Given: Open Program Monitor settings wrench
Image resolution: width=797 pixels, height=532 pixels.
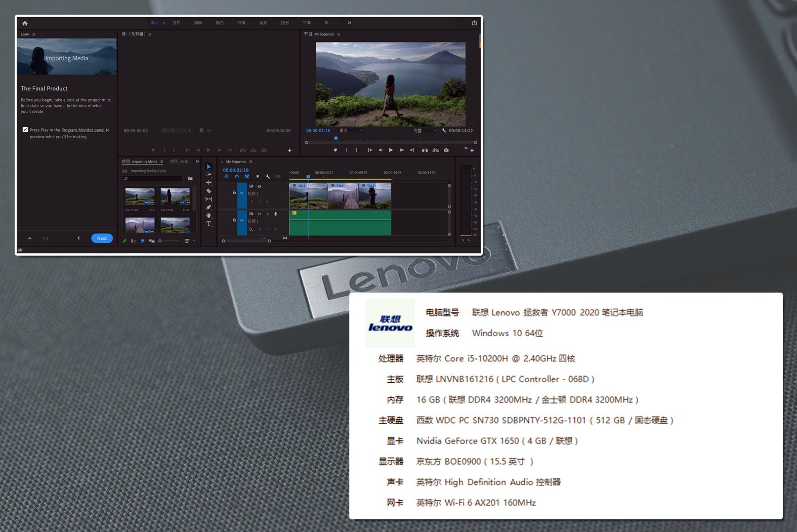Looking at the screenshot, I should pos(444,130).
